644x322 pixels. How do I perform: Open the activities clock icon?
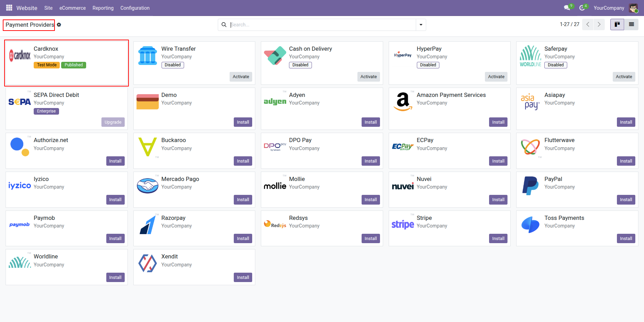click(x=582, y=8)
